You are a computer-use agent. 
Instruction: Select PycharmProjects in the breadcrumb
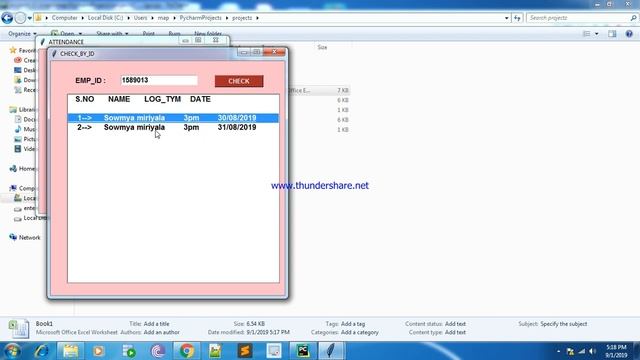200,18
